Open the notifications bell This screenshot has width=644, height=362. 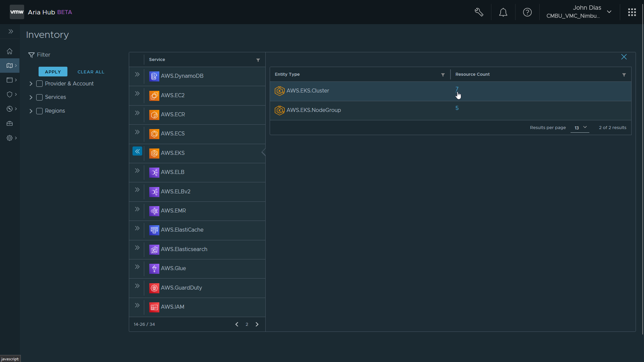tap(503, 12)
